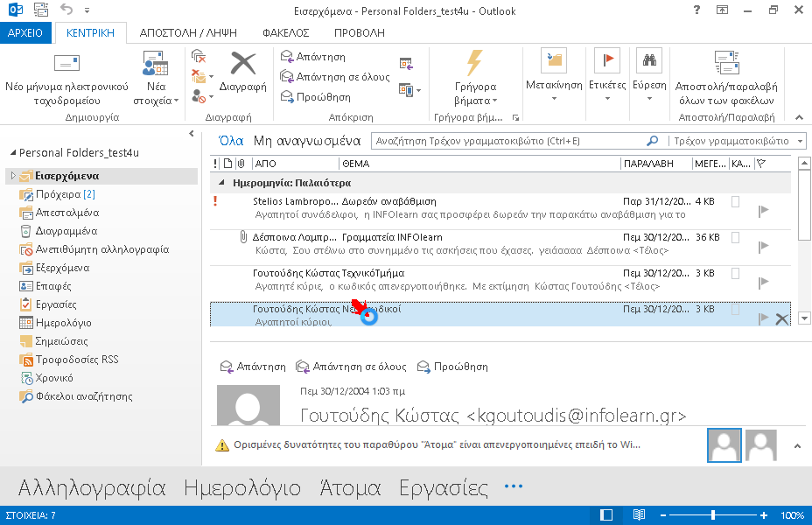Open the Ανεπιθύμητη αλληλογραφία folder

(x=94, y=249)
